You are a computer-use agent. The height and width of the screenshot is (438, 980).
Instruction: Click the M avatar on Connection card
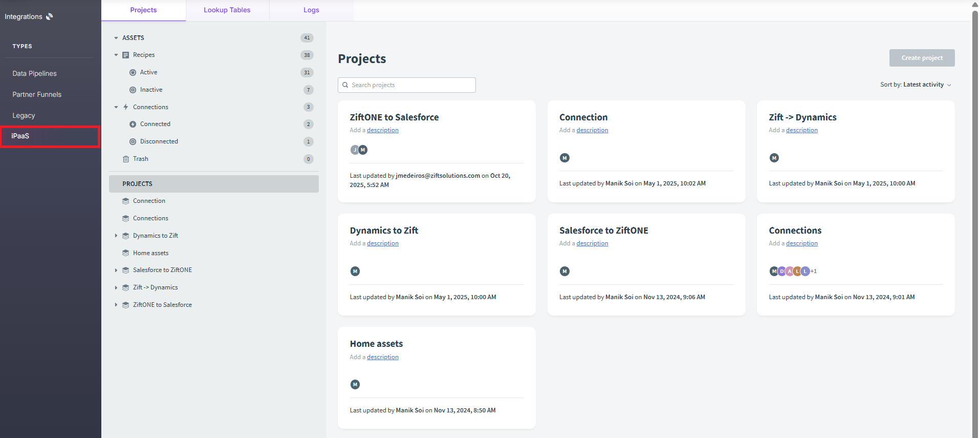coord(564,158)
